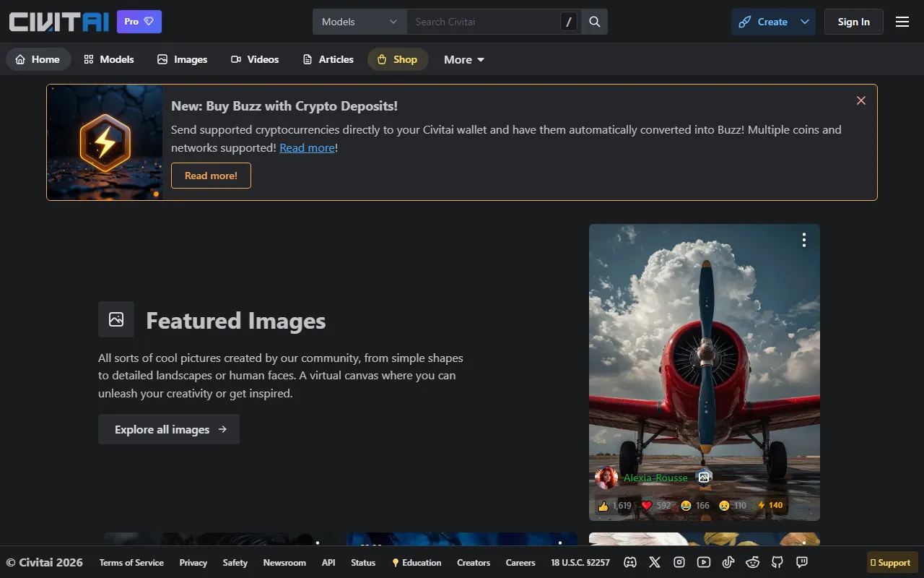The height and width of the screenshot is (578, 924).
Task: Expand the Create button dropdown arrow
Action: [x=803, y=22]
